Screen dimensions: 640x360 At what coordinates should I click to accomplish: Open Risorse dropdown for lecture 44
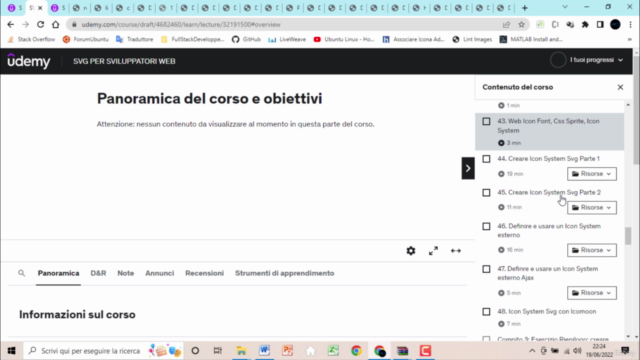coord(591,174)
